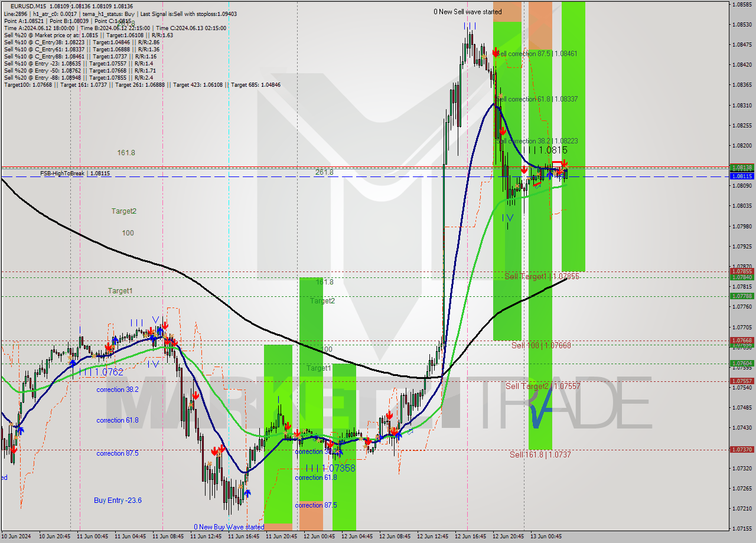This screenshot has width=756, height=543.
Task: Click the '| | | 1.0762' wave label
Action: coord(103,372)
